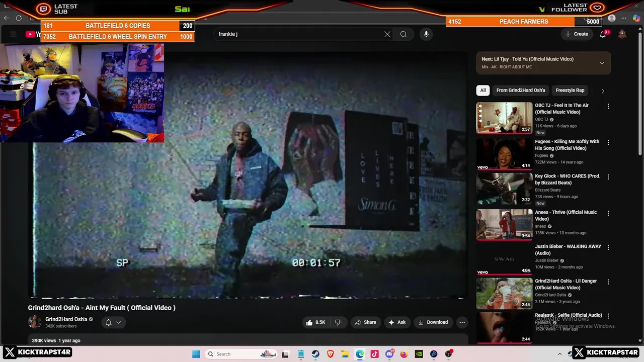The height and width of the screenshot is (362, 644).
Task: Open Windows Start menu
Action: click(196, 354)
